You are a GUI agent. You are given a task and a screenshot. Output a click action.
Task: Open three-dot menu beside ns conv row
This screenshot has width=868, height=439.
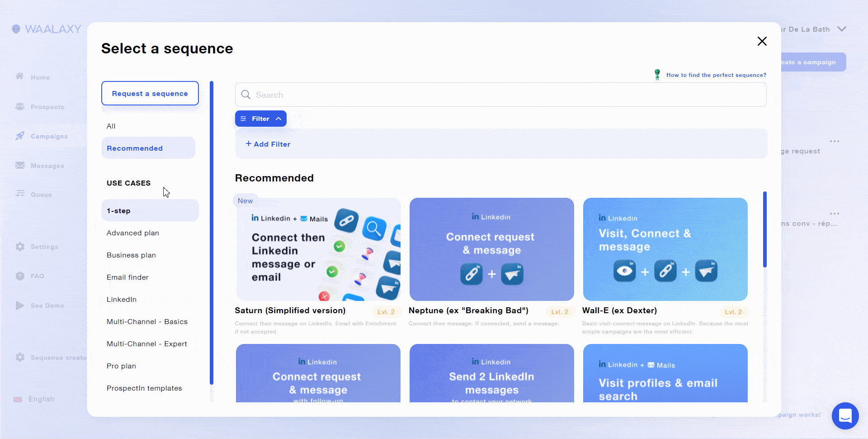tap(835, 213)
